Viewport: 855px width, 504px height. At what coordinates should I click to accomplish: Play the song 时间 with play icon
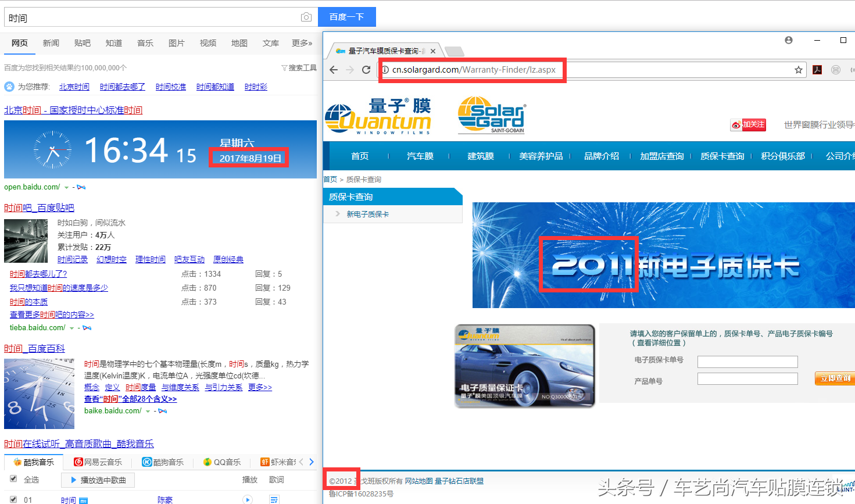(248, 499)
